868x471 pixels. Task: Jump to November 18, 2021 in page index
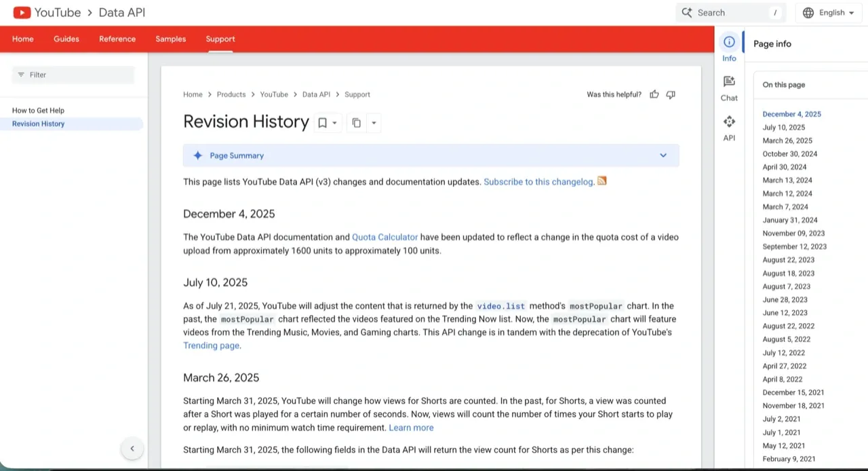(793, 406)
